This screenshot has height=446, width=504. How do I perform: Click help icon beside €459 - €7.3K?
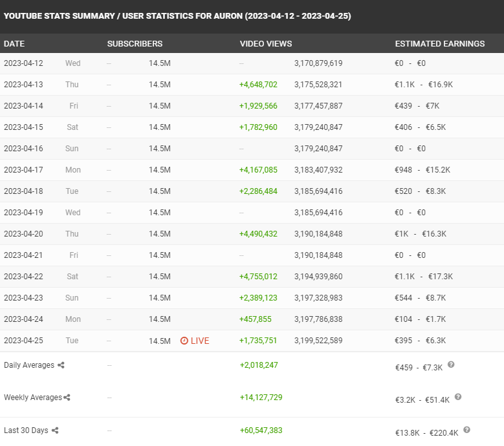[x=451, y=365]
